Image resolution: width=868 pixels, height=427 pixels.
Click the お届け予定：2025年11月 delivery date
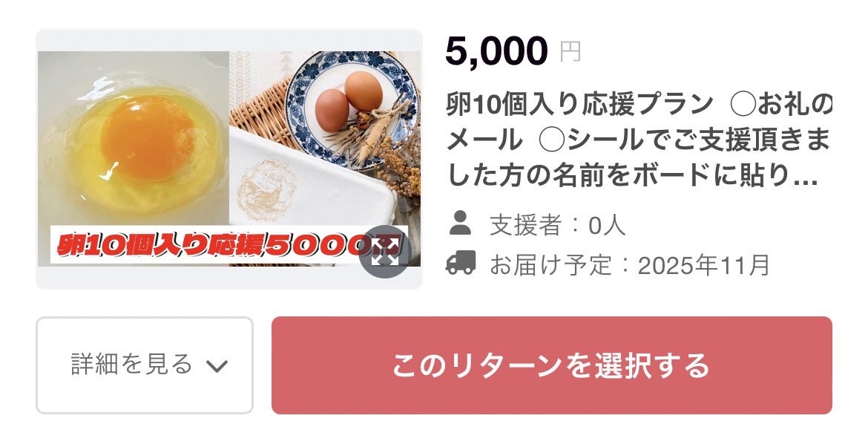pyautogui.click(x=629, y=265)
